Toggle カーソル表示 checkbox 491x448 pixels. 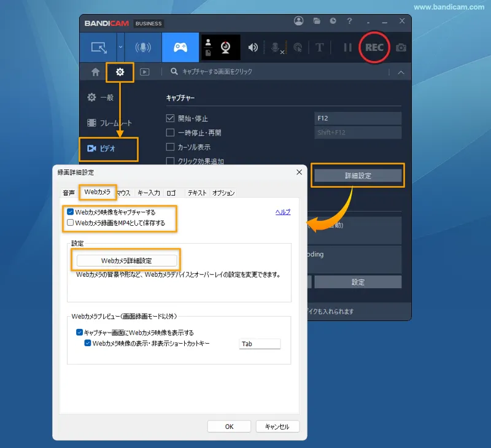point(170,147)
